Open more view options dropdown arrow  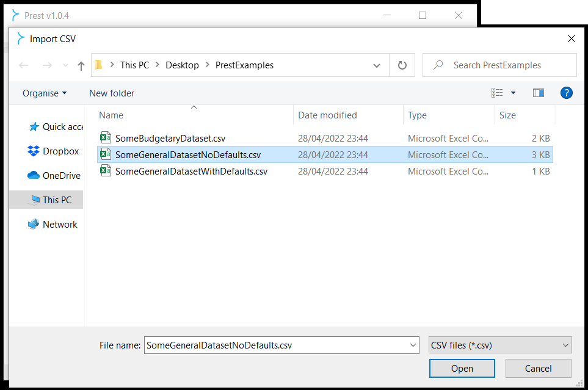pyautogui.click(x=513, y=93)
